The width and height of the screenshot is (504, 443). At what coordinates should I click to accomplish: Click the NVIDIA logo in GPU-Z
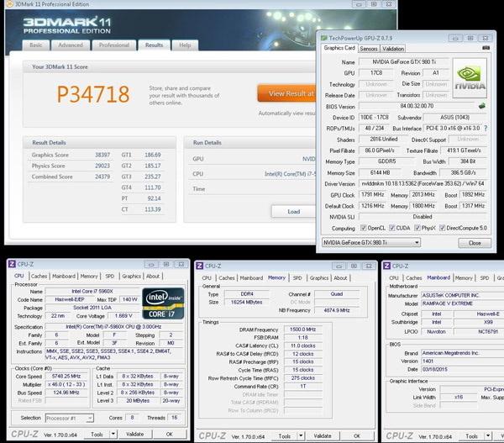[x=470, y=78]
